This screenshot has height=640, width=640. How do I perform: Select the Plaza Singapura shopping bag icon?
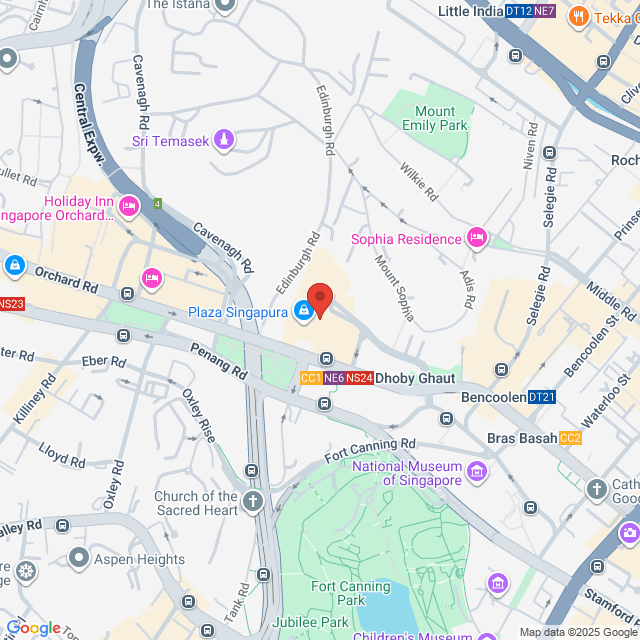tap(304, 311)
